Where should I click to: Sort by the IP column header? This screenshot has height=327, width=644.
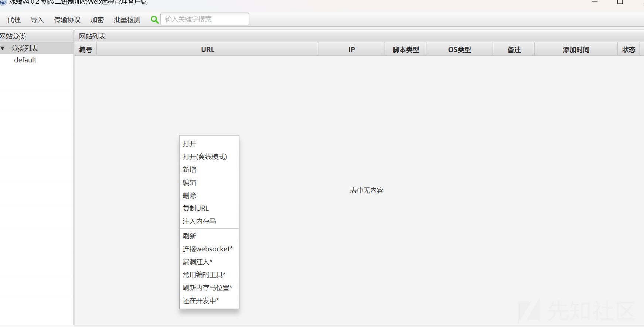coord(352,49)
